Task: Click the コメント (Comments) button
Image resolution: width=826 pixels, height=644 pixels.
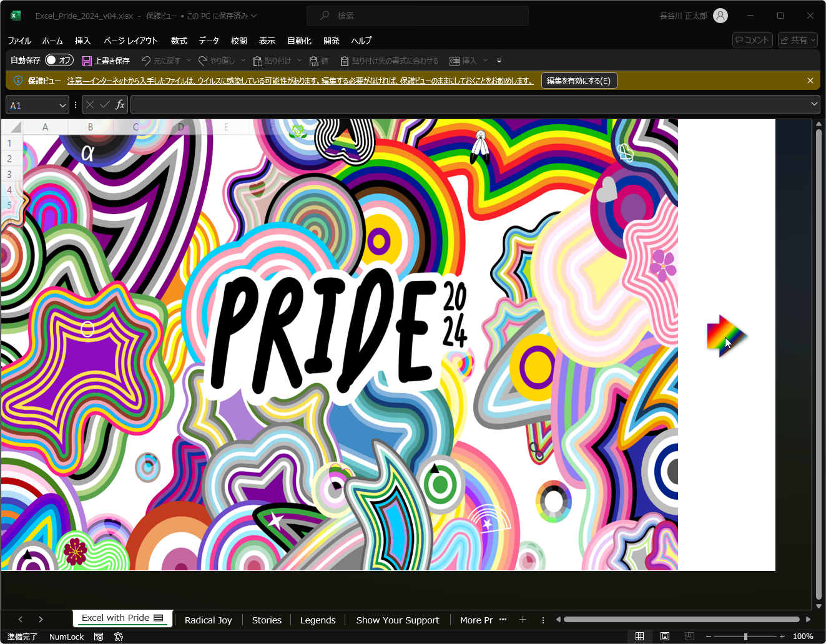Action: pyautogui.click(x=752, y=40)
